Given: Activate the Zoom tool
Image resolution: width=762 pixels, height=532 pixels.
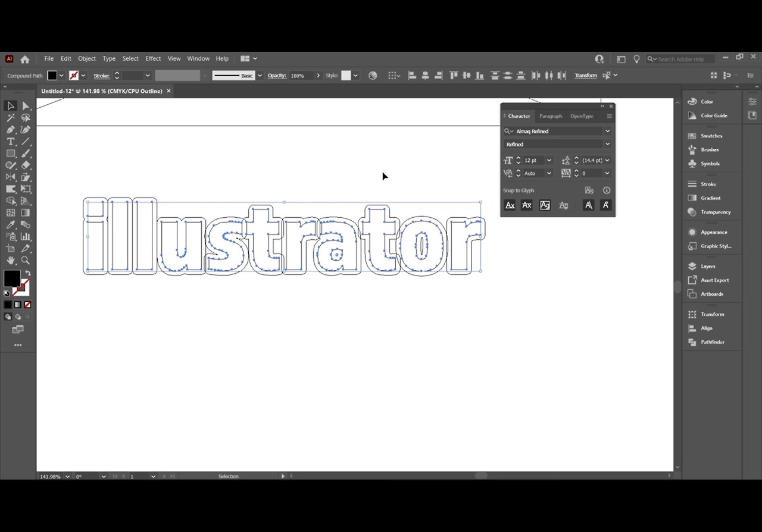Looking at the screenshot, I should click(26, 261).
